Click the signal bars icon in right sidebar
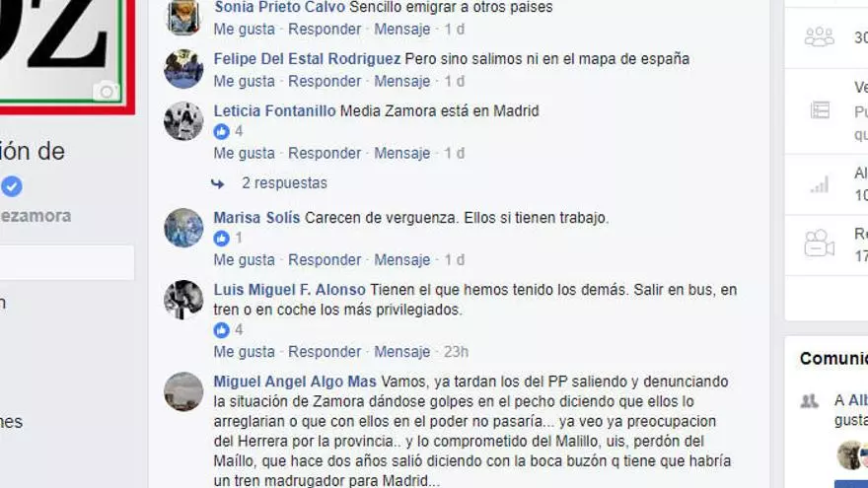The height and width of the screenshot is (488, 868). pyautogui.click(x=820, y=184)
